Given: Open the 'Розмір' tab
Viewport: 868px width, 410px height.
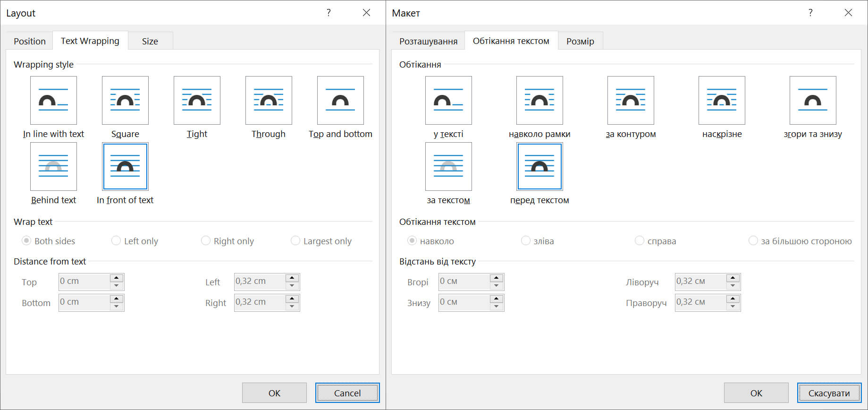Looking at the screenshot, I should [580, 41].
